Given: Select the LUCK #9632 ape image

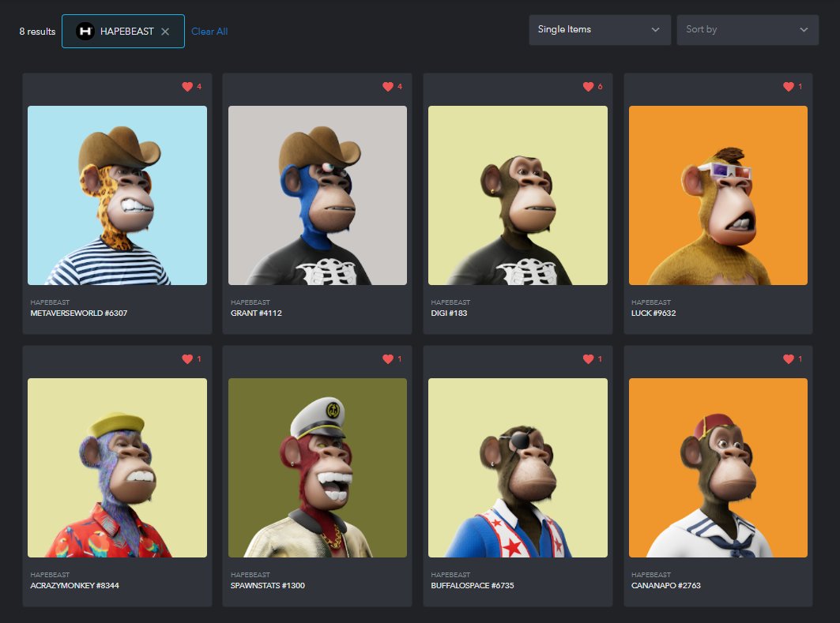Looking at the screenshot, I should click(x=718, y=195).
